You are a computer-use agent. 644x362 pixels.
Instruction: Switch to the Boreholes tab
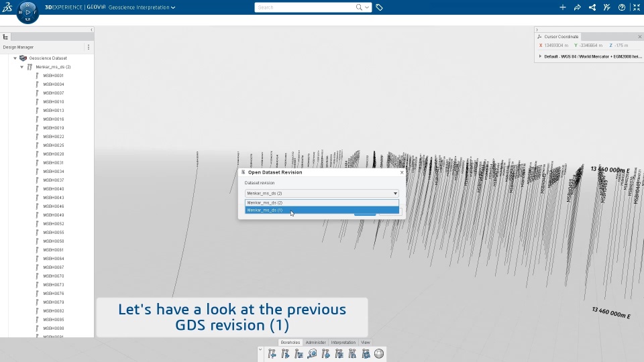coord(290,343)
